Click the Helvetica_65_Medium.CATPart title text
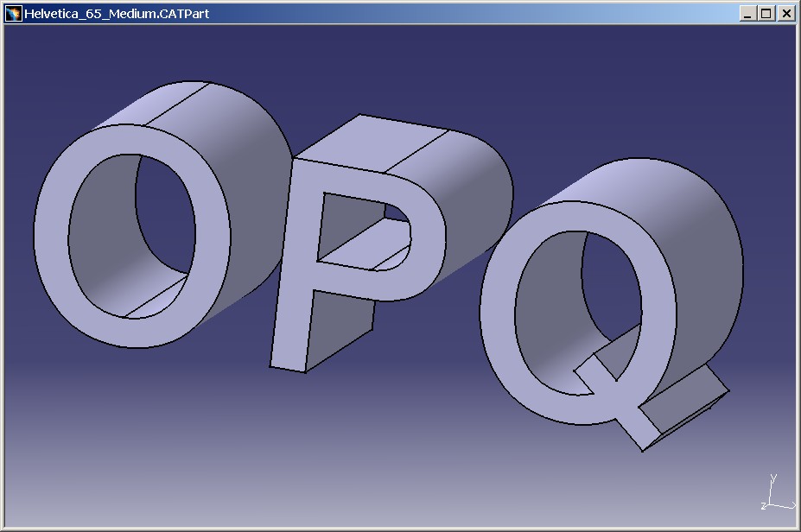This screenshot has width=801, height=532. pyautogui.click(x=117, y=14)
